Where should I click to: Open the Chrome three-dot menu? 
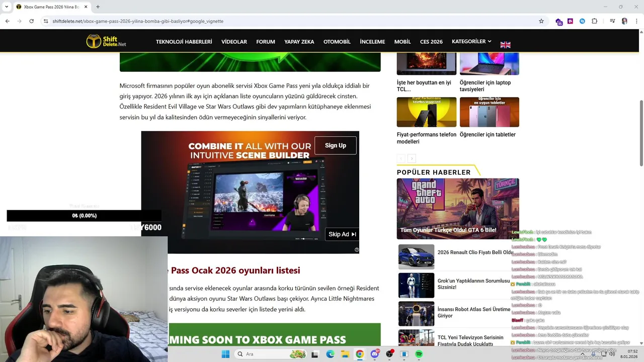(x=636, y=21)
